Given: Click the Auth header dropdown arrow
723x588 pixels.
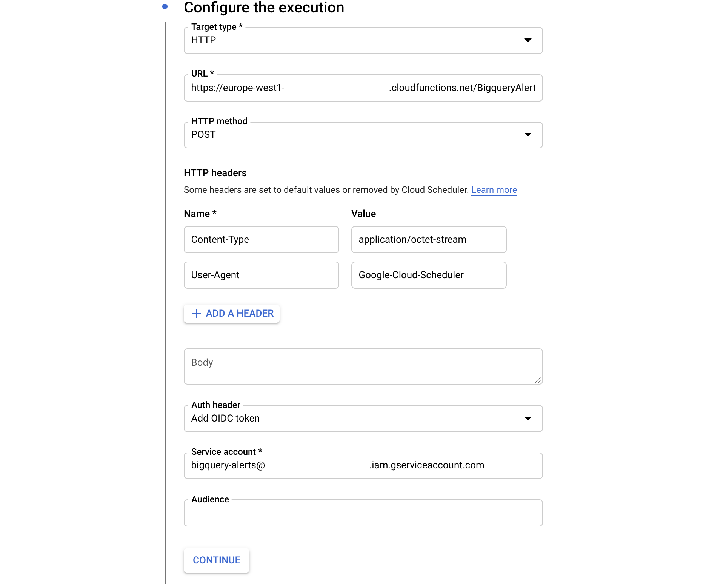Looking at the screenshot, I should 528,419.
